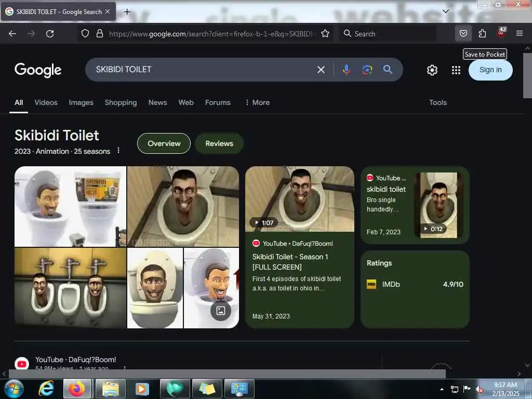Viewport: 532px width, 399px height.
Task: Switch to the Shopping results tab
Action: (x=121, y=102)
